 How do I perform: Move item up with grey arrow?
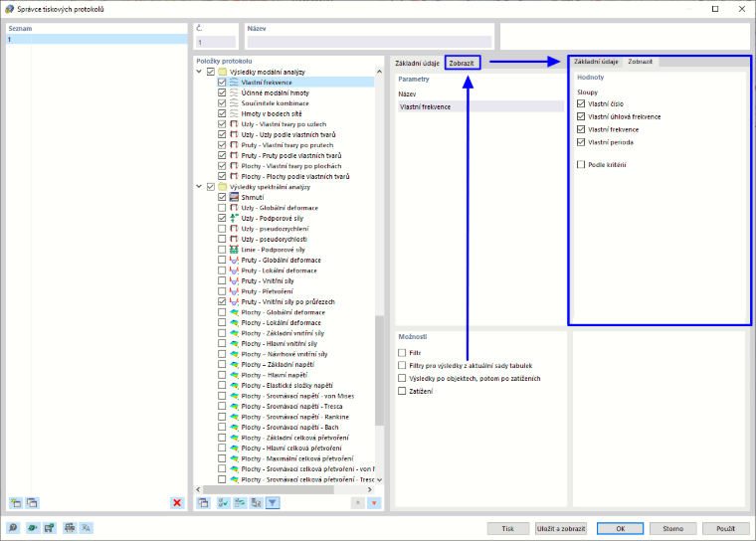coord(358,503)
